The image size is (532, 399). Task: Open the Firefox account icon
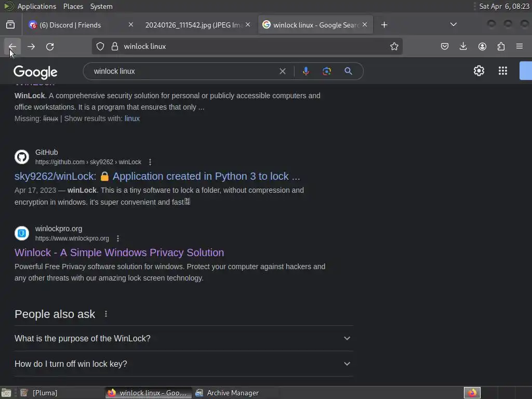pos(482,46)
